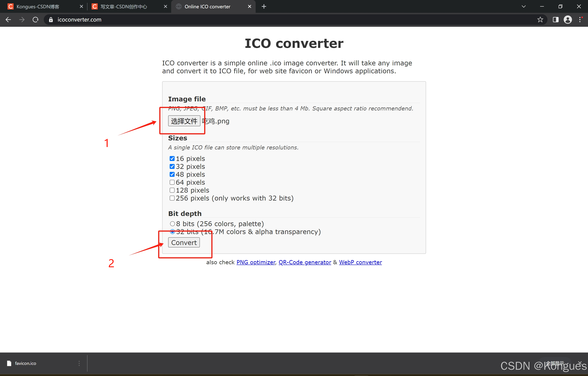The width and height of the screenshot is (588, 376).
Task: Click the forward navigation arrow
Action: (21, 20)
